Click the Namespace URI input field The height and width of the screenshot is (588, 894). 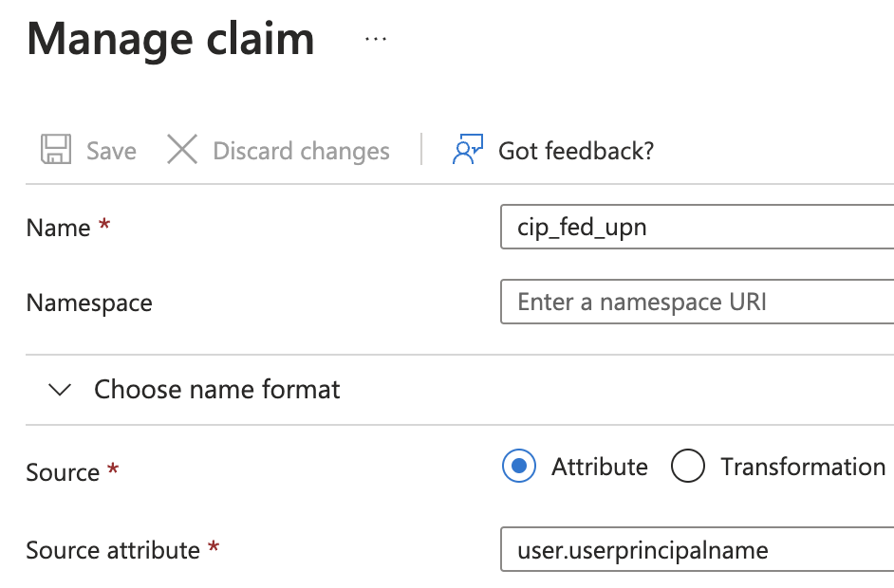697,302
